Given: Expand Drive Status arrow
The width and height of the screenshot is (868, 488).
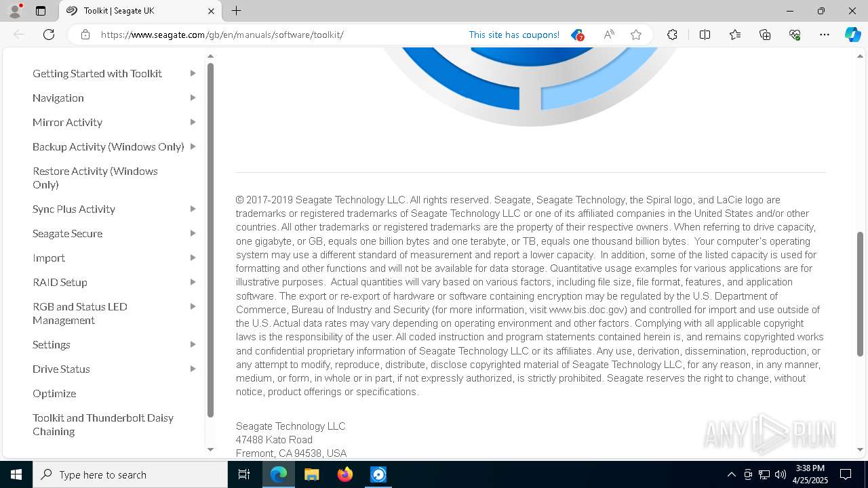Looking at the screenshot, I should (x=193, y=369).
